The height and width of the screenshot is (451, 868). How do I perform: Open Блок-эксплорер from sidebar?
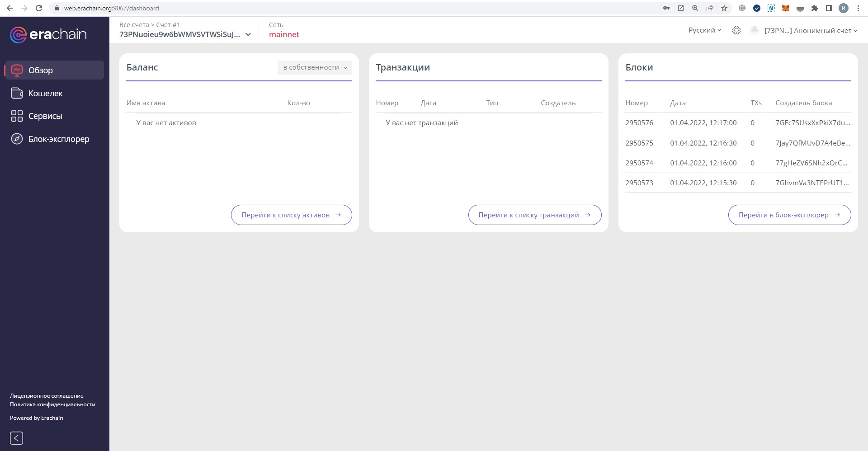coord(58,139)
